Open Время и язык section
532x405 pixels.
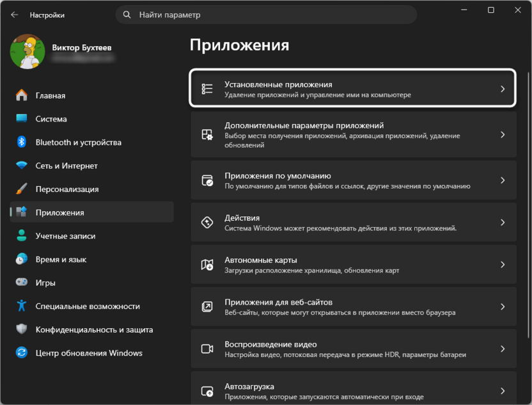tap(92, 259)
